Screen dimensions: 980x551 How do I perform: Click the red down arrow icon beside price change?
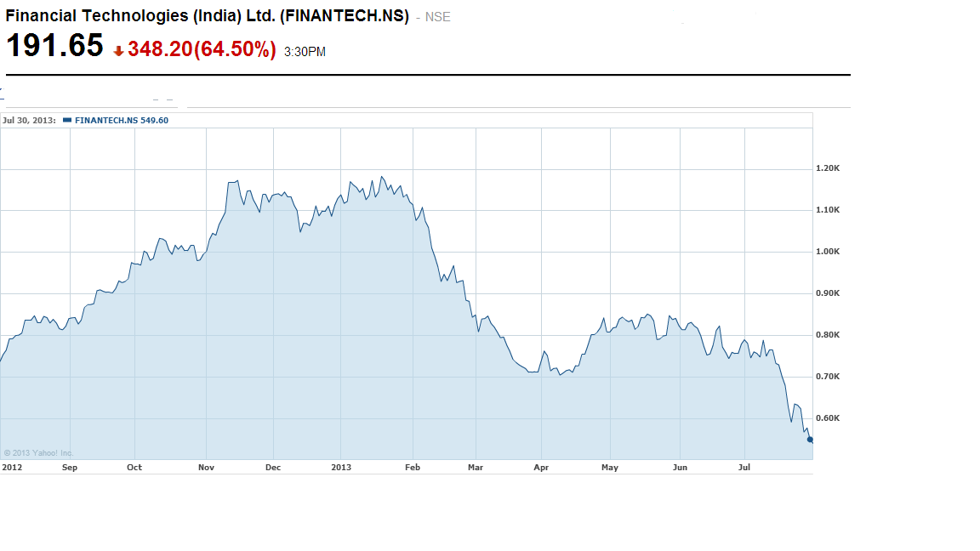click(118, 51)
